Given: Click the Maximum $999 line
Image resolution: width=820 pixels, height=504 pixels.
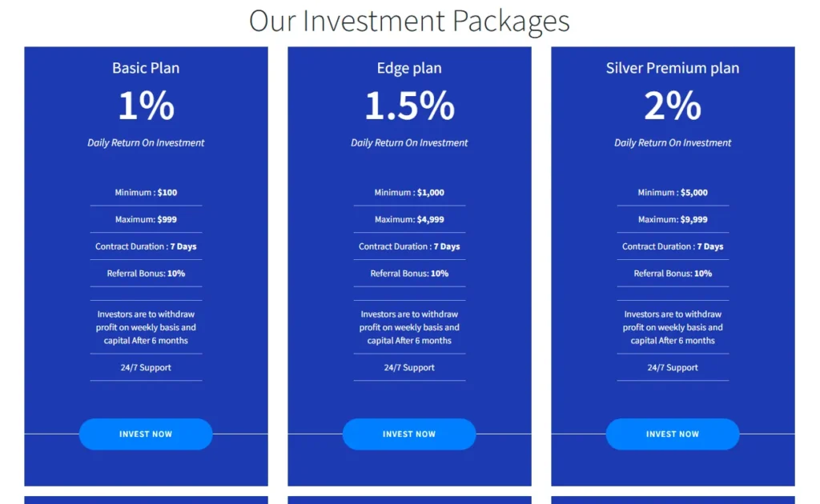Looking at the screenshot, I should pyautogui.click(x=146, y=219).
